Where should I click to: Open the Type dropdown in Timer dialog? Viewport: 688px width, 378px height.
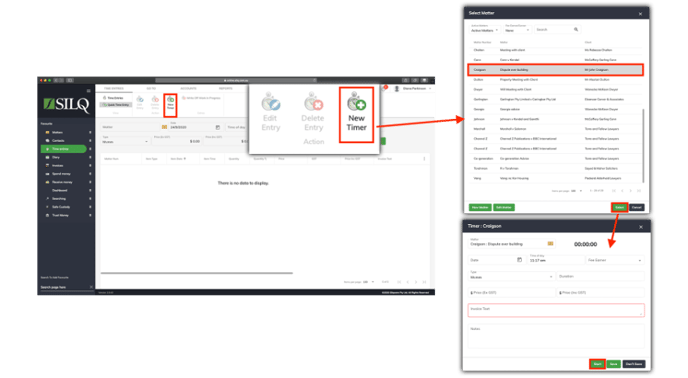pyautogui.click(x=511, y=277)
